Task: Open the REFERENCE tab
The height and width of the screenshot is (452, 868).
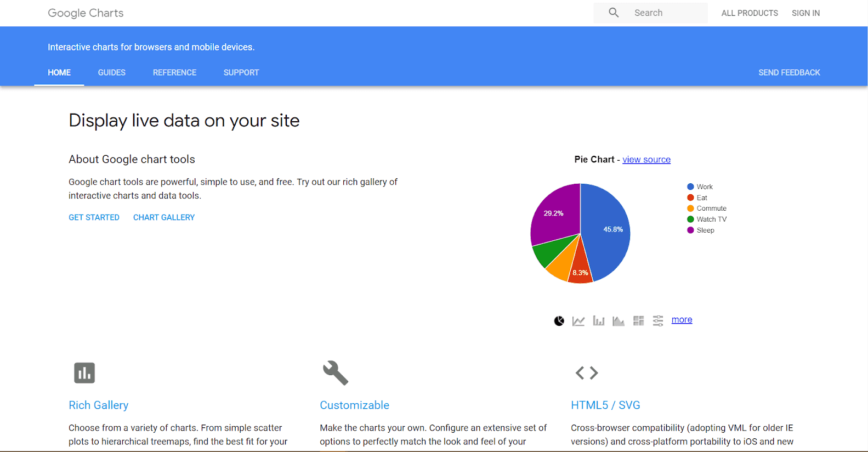Action: [174, 72]
